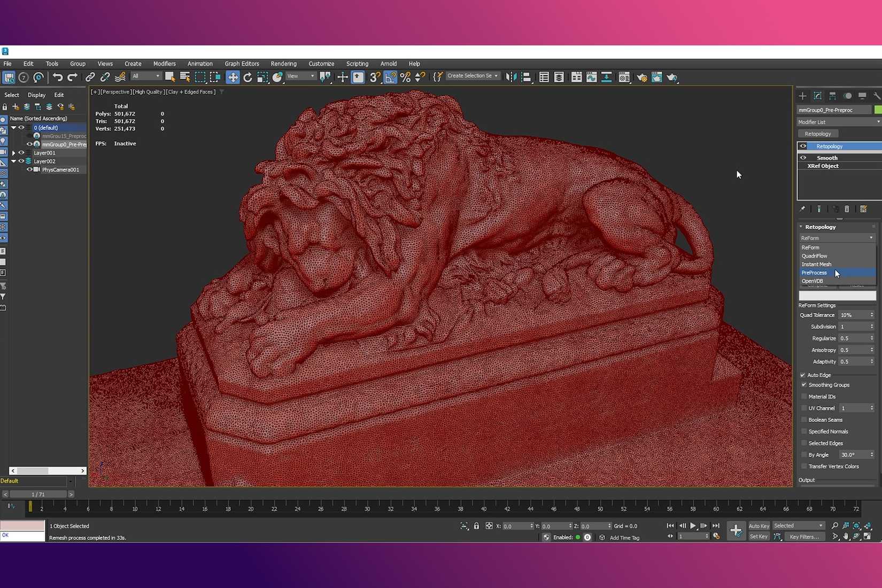882x588 pixels.
Task: Toggle the selection lock padlock icon
Action: [x=476, y=526]
